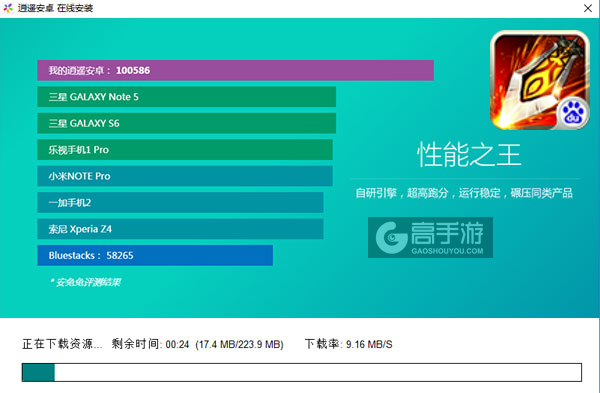Click the 正在下载资源 status text

tap(62, 344)
